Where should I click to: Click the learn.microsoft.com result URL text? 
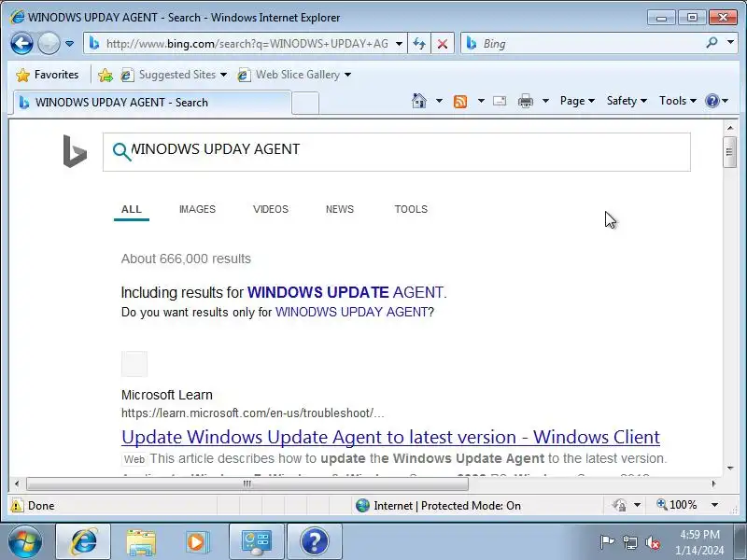[x=252, y=413]
